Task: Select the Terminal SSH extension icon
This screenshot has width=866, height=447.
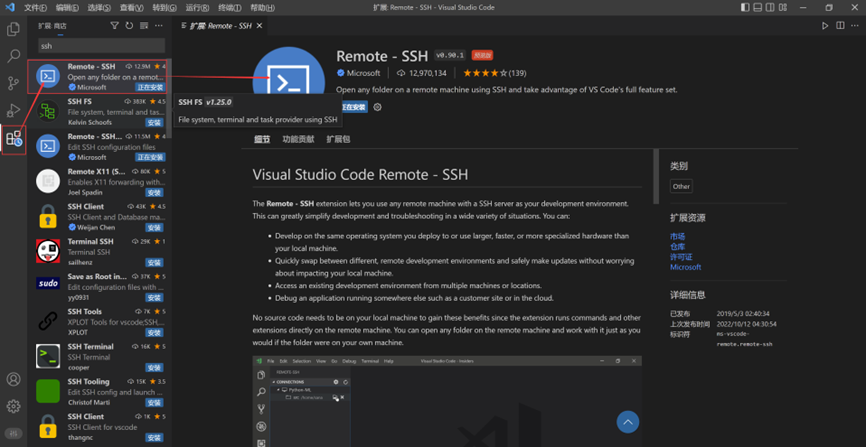Action: [x=48, y=251]
